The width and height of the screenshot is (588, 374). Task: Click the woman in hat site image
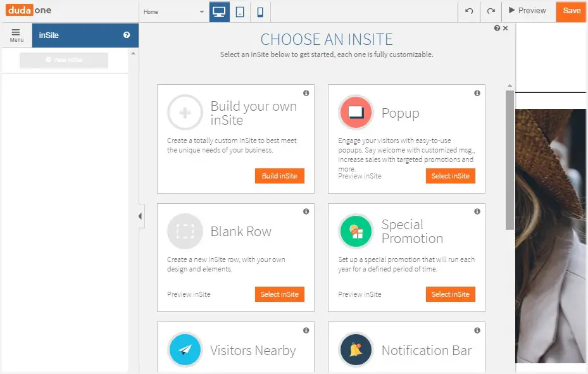(x=550, y=236)
